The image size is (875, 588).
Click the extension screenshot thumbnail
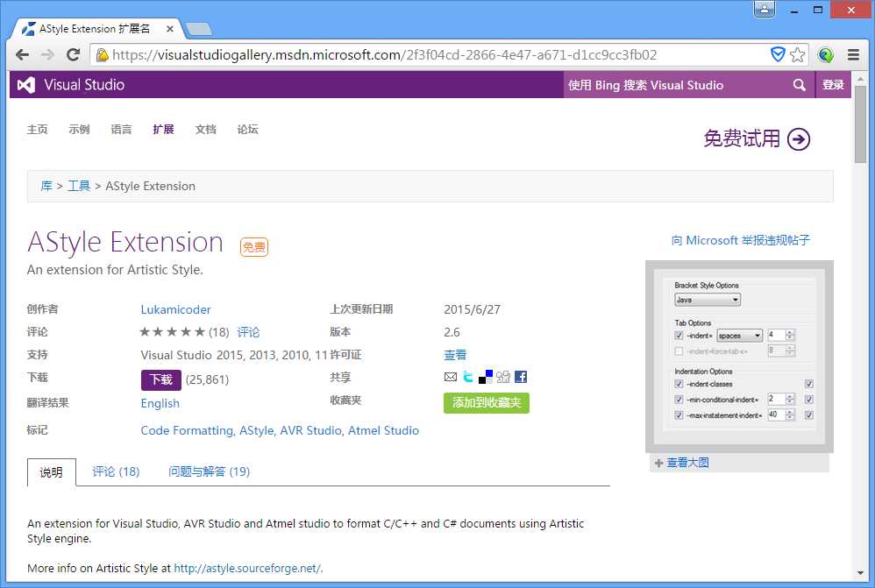tap(739, 357)
